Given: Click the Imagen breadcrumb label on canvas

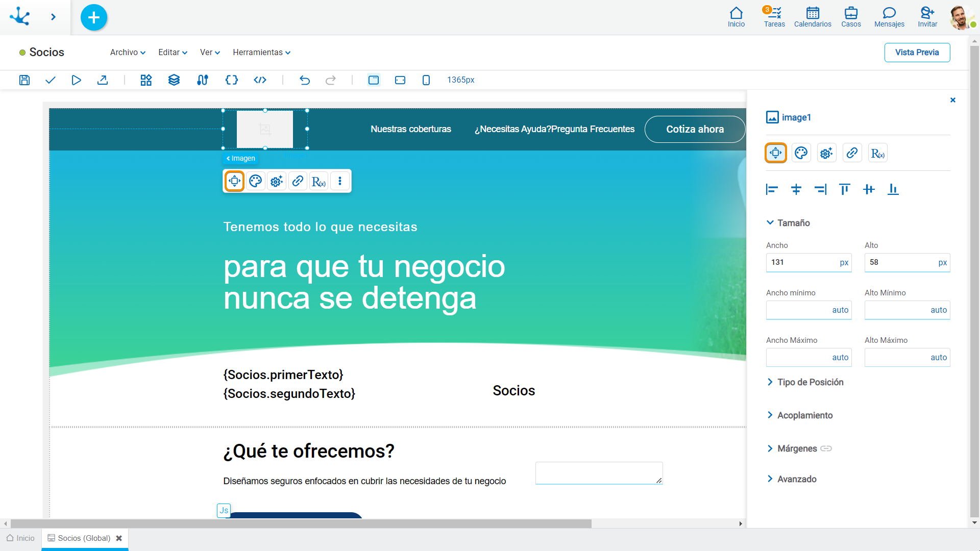Looking at the screenshot, I should [241, 159].
